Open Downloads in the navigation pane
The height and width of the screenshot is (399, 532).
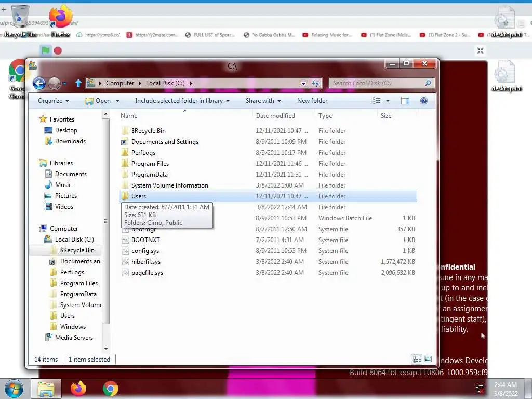point(70,141)
